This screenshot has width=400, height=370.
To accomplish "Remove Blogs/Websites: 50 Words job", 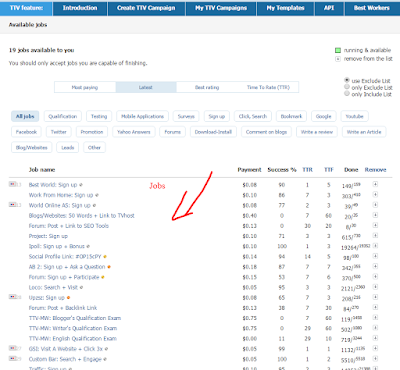I will coord(375,215).
